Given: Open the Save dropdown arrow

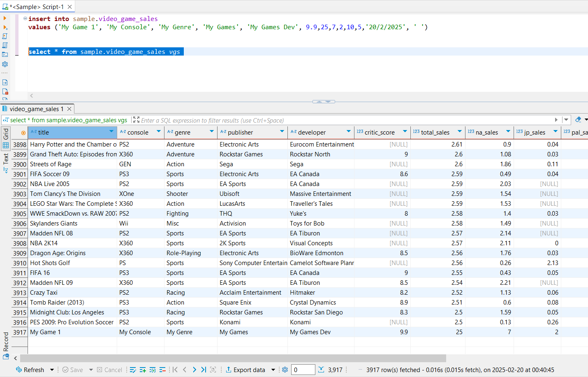Looking at the screenshot, I should click(91, 370).
